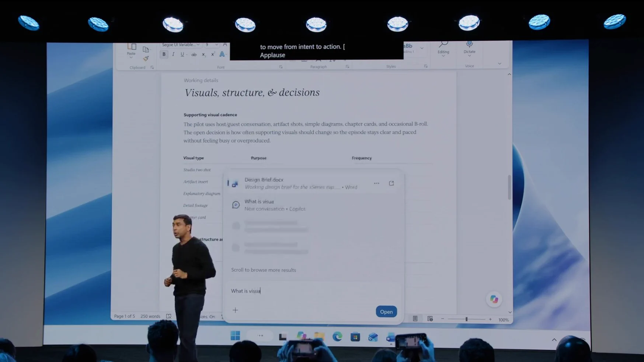
Task: Apply superscript formatting
Action: point(213,54)
